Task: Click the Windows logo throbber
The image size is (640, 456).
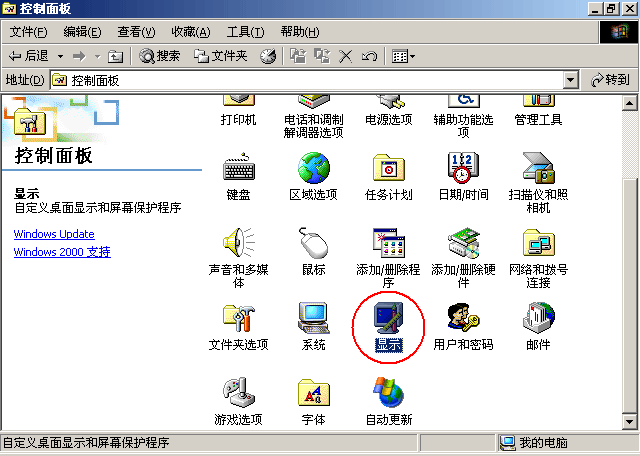Action: click(x=619, y=32)
